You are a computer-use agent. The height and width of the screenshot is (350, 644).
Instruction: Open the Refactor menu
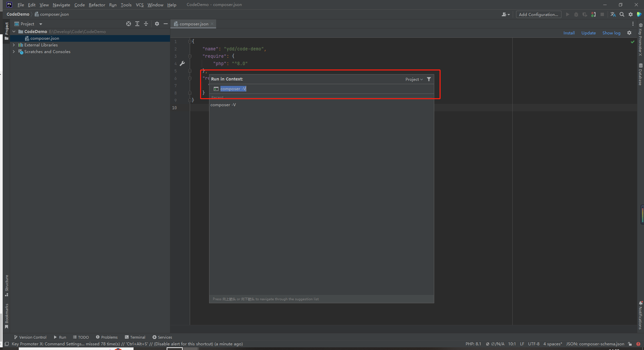click(97, 5)
